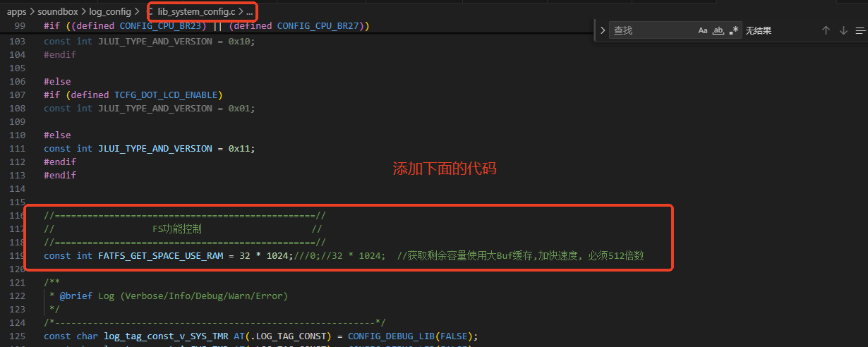Click the 0x10 value on line 103
The height and width of the screenshot is (347, 868).
tap(239, 41)
